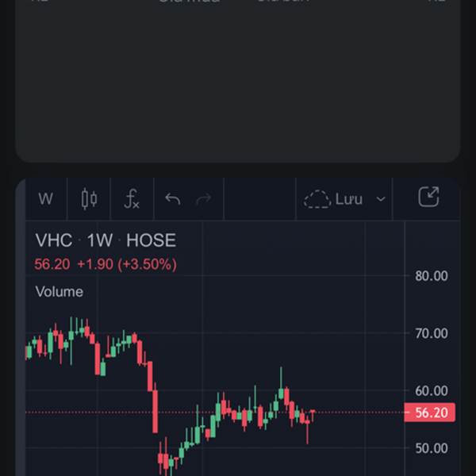Screen dimensions: 476x476
Task: Click the red 56.20 price in legend
Action: click(52, 264)
